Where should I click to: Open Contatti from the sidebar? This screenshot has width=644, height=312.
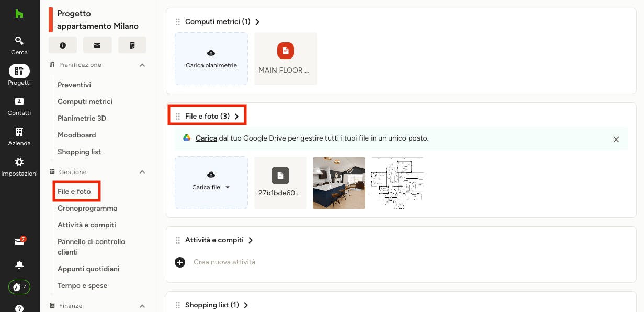pos(19,106)
